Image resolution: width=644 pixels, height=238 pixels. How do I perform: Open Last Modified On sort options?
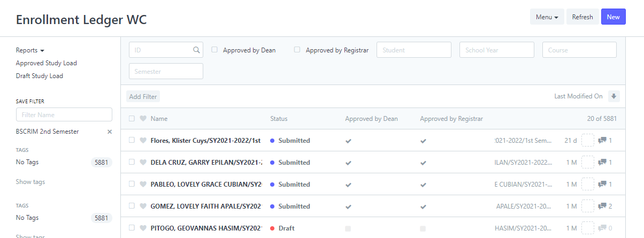tap(578, 96)
